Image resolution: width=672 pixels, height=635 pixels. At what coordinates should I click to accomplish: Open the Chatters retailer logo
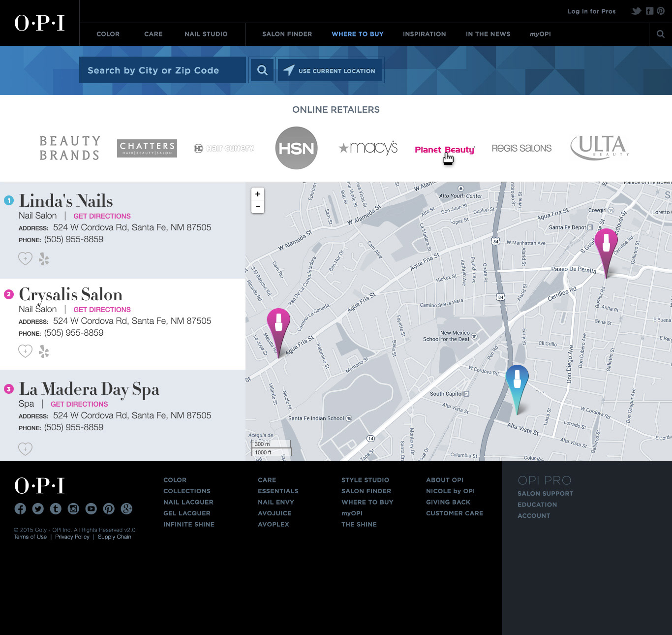(147, 148)
